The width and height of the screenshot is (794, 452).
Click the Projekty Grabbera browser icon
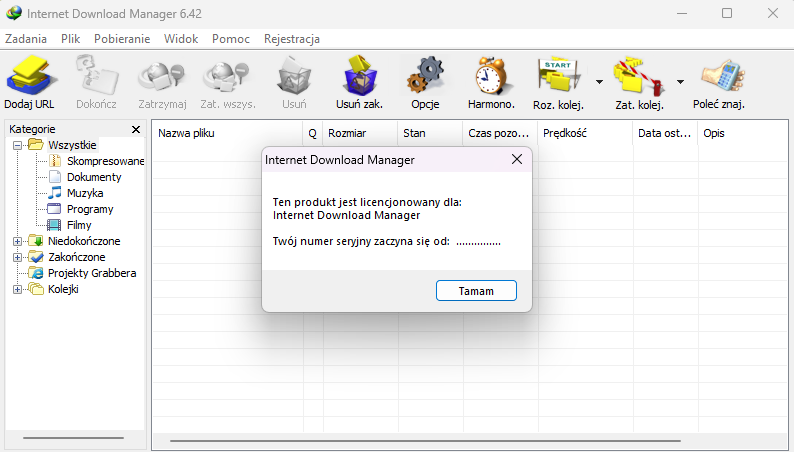point(36,273)
